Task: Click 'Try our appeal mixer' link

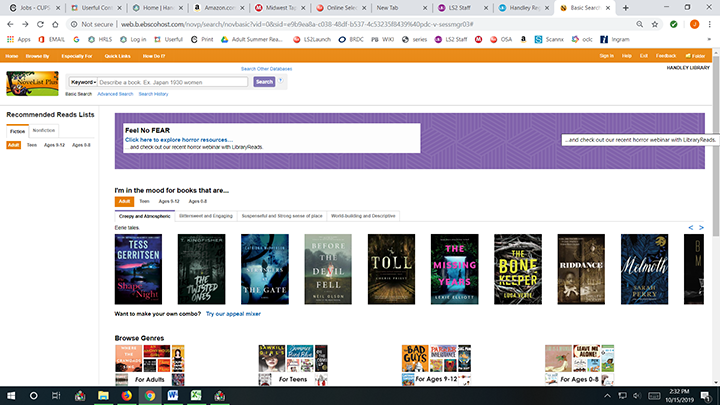Action: (233, 314)
